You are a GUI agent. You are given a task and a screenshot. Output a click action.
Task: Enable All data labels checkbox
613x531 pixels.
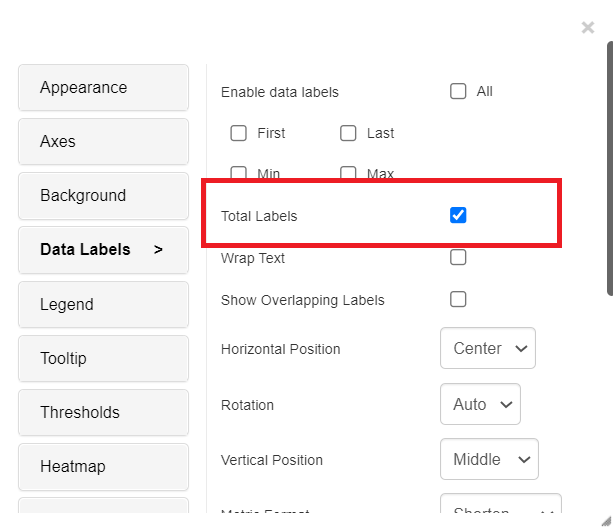[458, 91]
